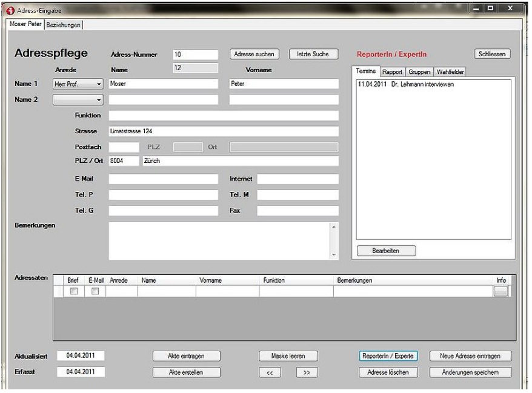
Task: Delete the address with Adresse löschen
Action: click(x=388, y=372)
